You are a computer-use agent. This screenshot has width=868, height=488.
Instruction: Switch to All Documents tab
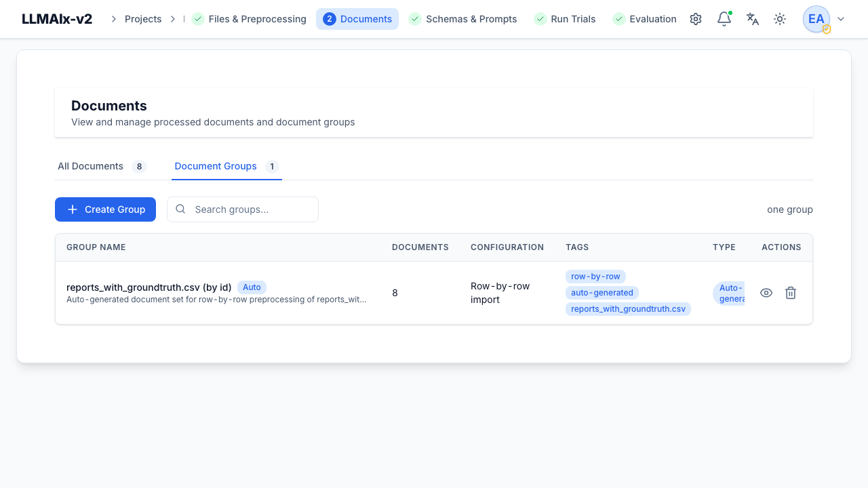point(101,166)
